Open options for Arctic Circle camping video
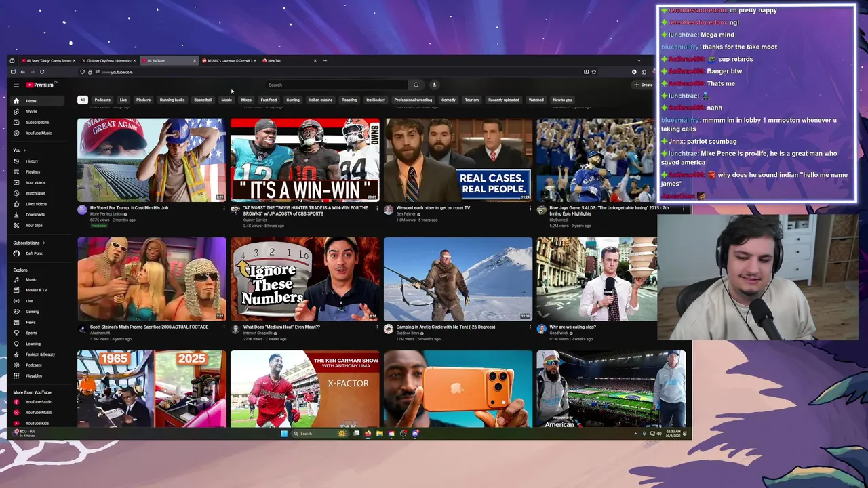The image size is (868, 488). [x=530, y=327]
